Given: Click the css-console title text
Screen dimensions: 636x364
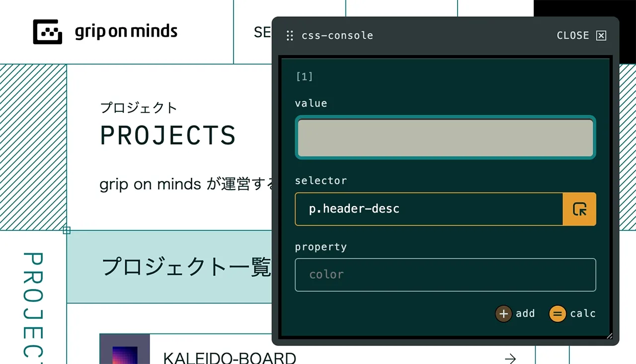Looking at the screenshot, I should coord(337,36).
